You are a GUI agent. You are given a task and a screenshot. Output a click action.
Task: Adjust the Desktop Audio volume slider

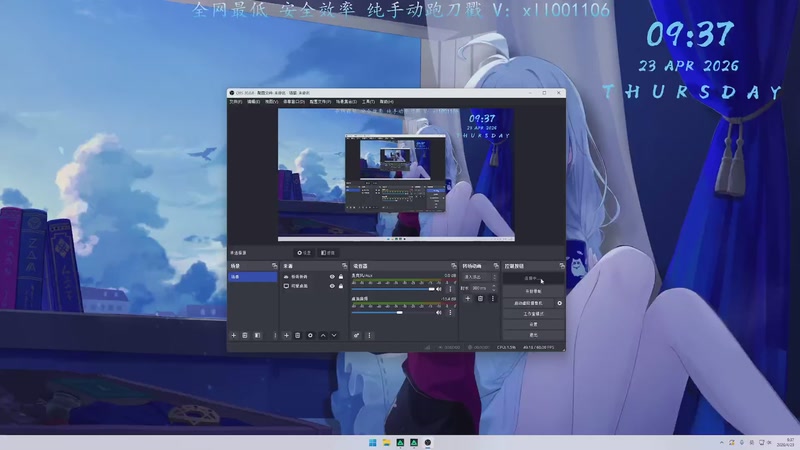[393, 312]
